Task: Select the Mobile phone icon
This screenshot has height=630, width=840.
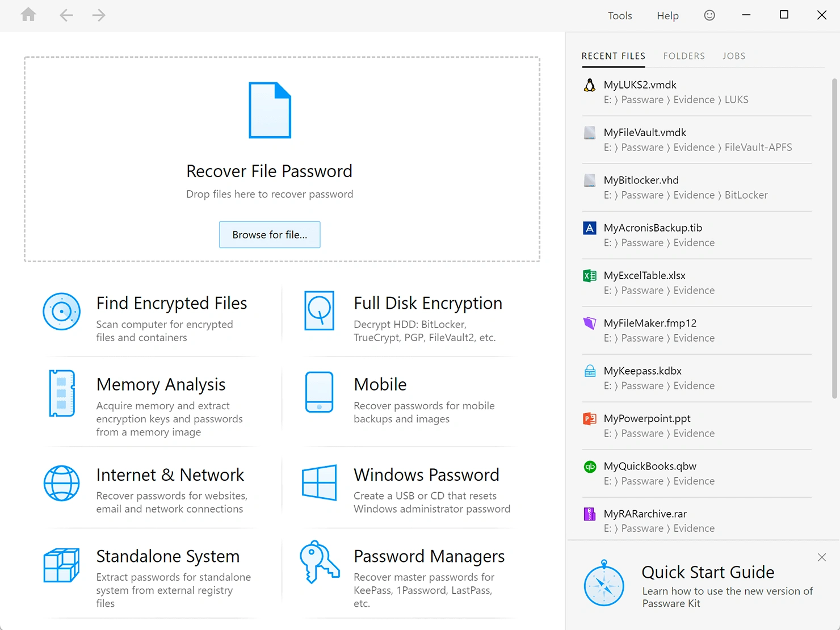Action: tap(319, 392)
